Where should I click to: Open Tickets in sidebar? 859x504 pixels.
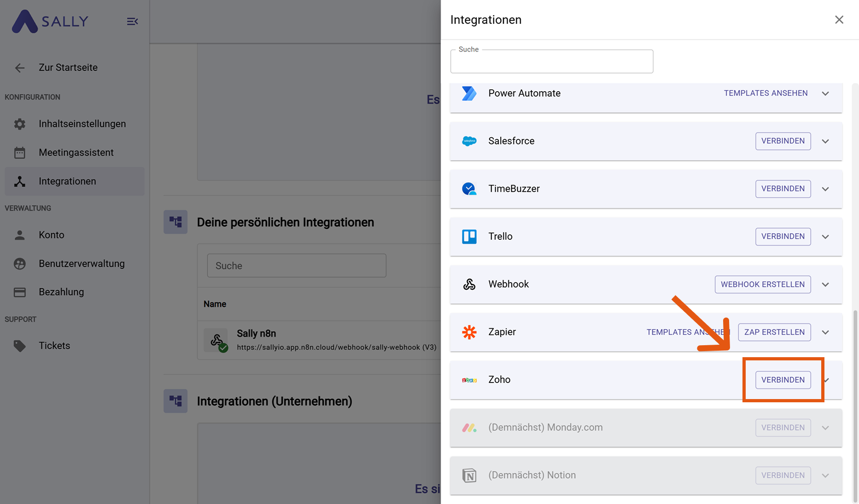74,346
